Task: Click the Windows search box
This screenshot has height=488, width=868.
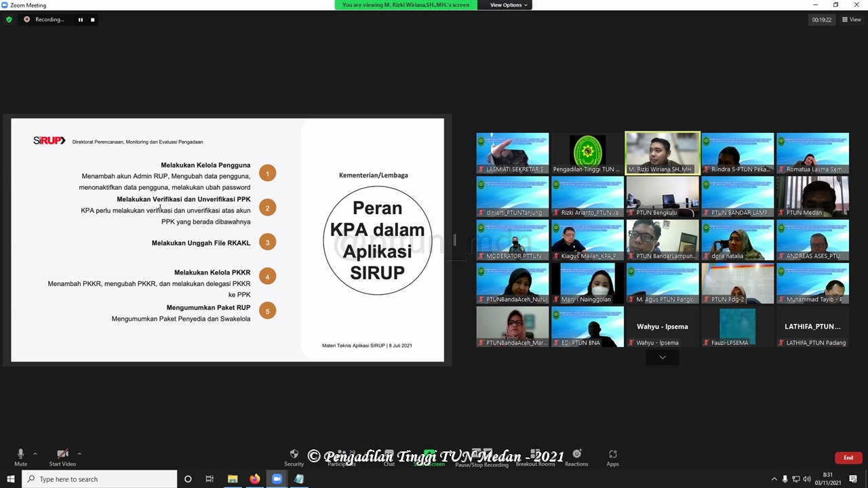Action: click(100, 479)
